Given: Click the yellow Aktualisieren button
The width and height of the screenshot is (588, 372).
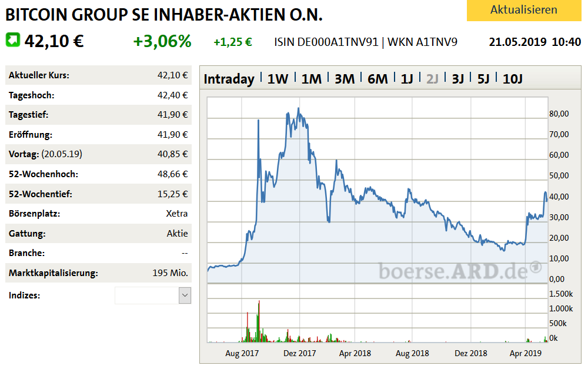Looking at the screenshot, I should click(524, 10).
